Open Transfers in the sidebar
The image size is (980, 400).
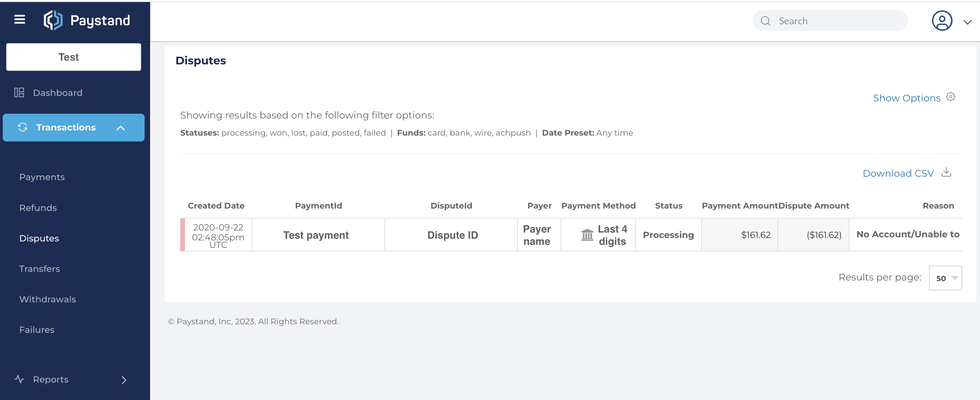pos(39,269)
